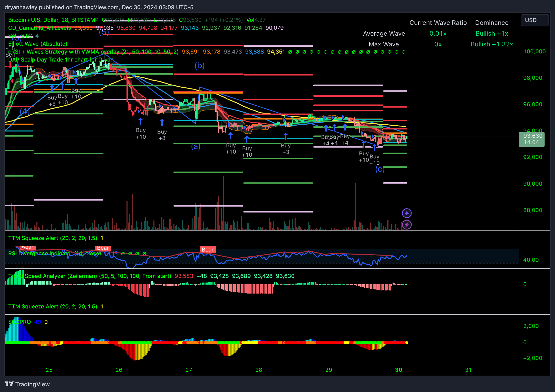Click the −2,000 SQZPRO axis label
Viewport: 555px width, 392px height.
coord(533,358)
